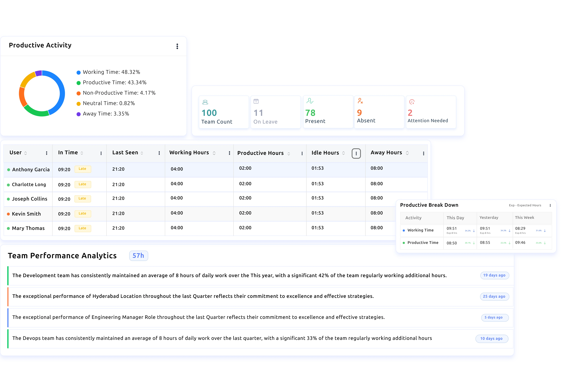
Task: Click Working Time blue legend dot
Action: (x=79, y=73)
